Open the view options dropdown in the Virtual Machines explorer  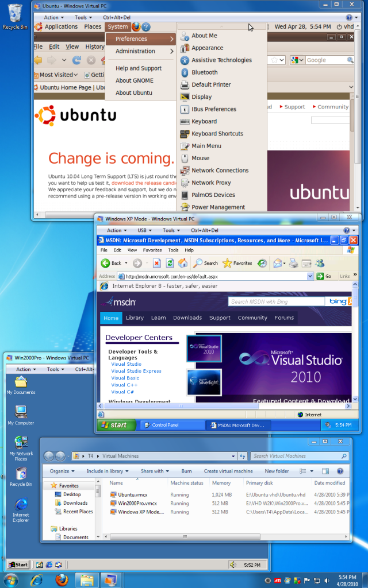[312, 471]
